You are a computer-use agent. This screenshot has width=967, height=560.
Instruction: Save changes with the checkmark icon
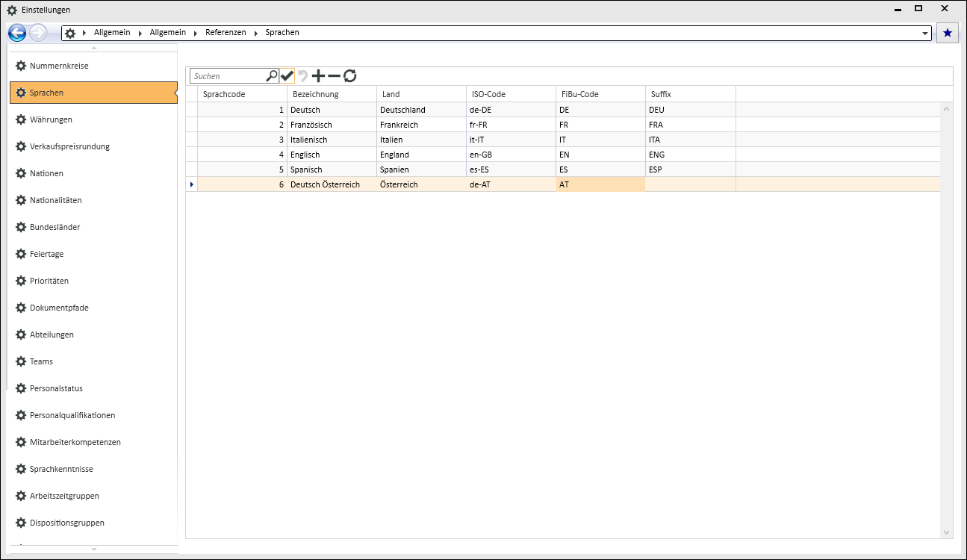(287, 75)
